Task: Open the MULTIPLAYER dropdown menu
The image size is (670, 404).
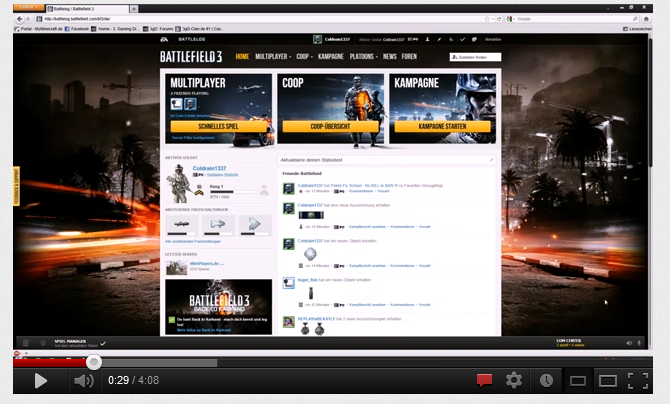Action: [273, 56]
